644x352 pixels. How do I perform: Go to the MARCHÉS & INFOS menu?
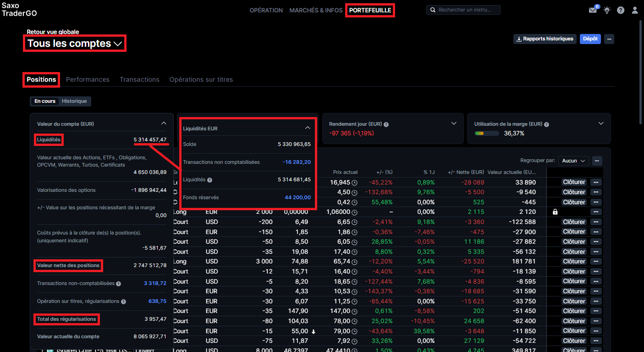[x=316, y=10]
